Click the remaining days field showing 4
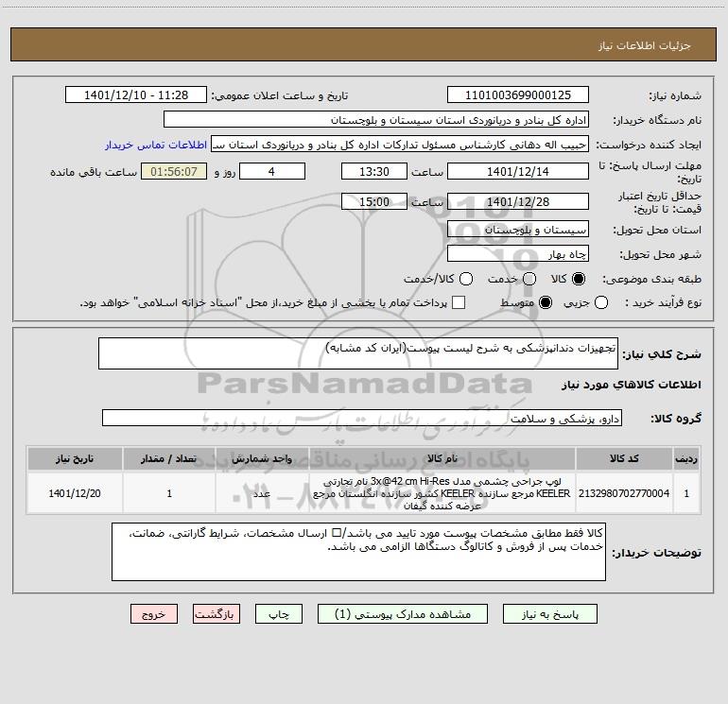The image size is (728, 704). [272, 171]
